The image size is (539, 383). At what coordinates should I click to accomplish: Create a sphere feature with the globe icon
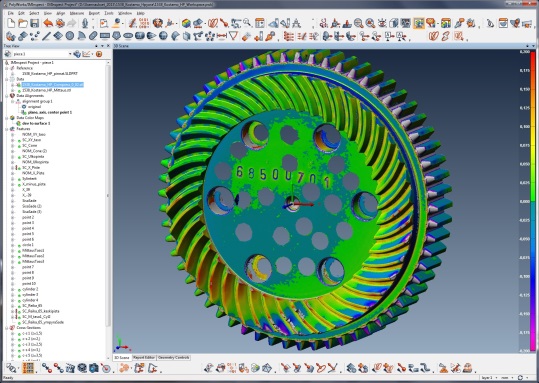[163, 36]
